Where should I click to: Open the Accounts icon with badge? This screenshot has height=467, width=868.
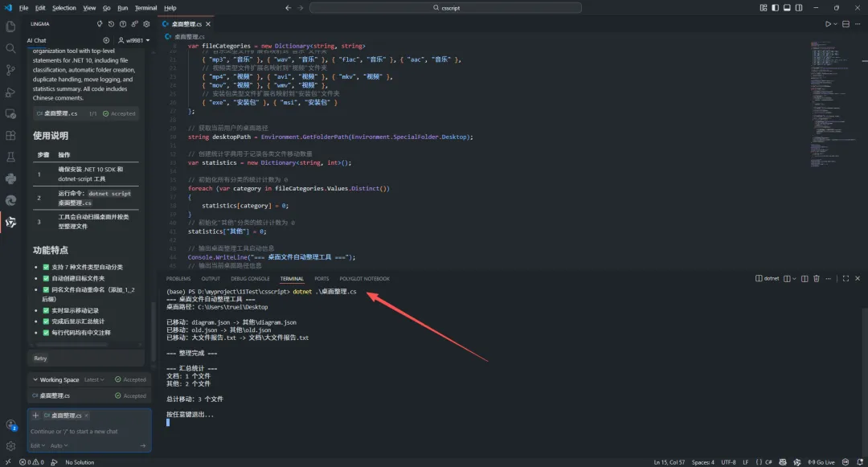(10, 425)
